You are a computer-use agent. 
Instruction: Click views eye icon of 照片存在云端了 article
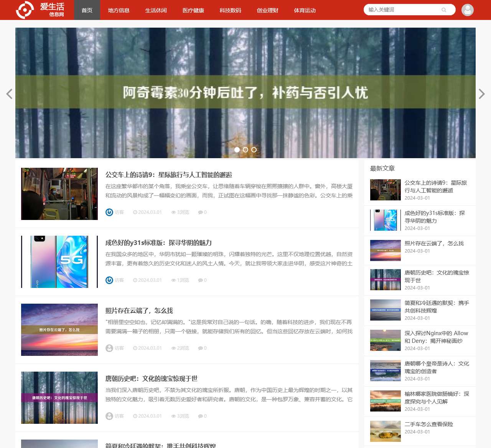[x=173, y=348]
